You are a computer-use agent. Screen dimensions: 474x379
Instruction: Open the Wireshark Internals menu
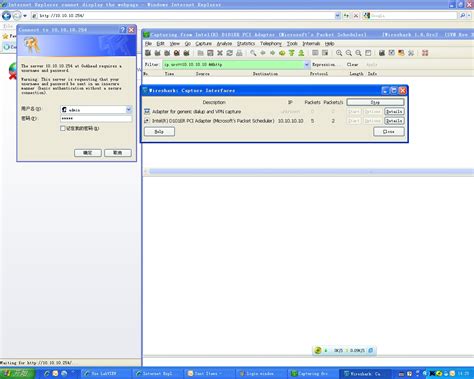tap(311, 44)
